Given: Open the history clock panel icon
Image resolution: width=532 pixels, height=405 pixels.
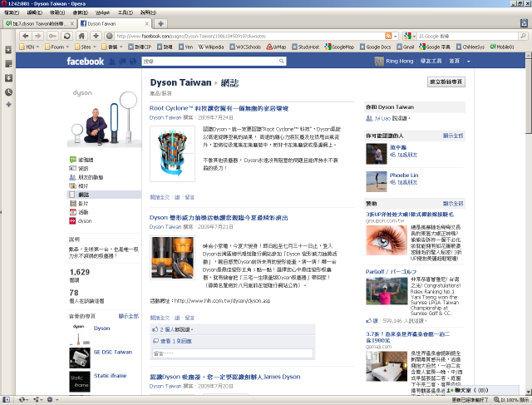Looking at the screenshot, I should click(x=8, y=92).
